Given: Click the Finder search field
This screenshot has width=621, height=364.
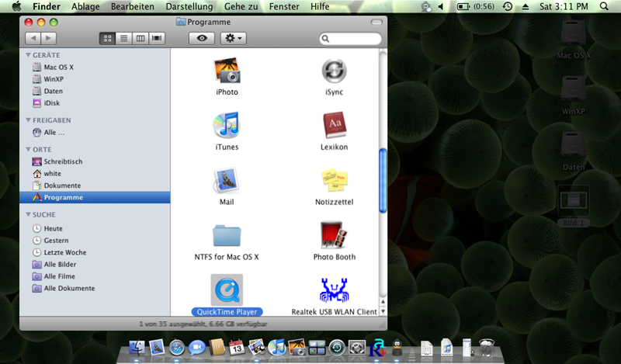Looking at the screenshot, I should coord(353,38).
